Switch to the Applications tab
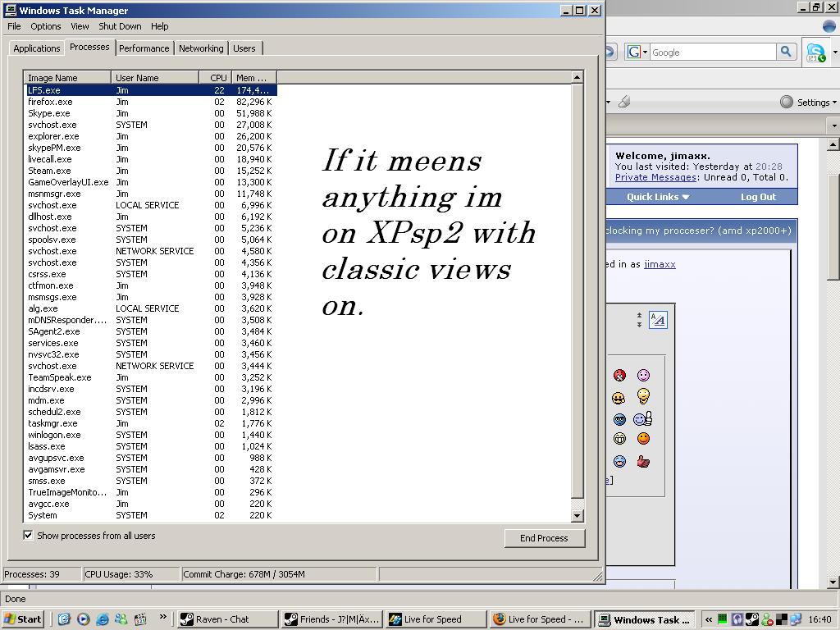Viewport: 840px width, 630px height. pos(36,48)
